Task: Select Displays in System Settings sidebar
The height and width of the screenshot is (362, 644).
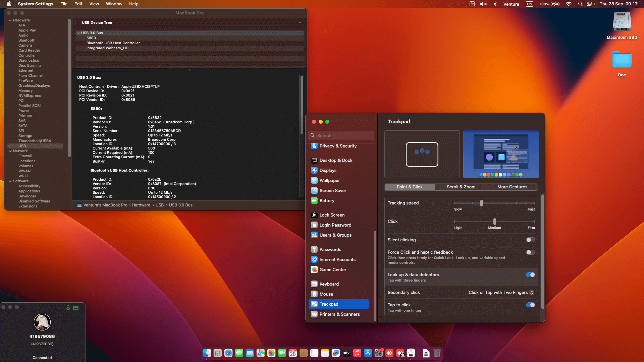Action: click(x=328, y=170)
